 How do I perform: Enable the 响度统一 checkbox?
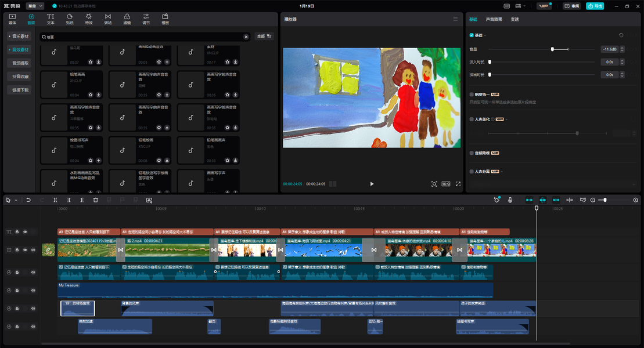pos(472,95)
